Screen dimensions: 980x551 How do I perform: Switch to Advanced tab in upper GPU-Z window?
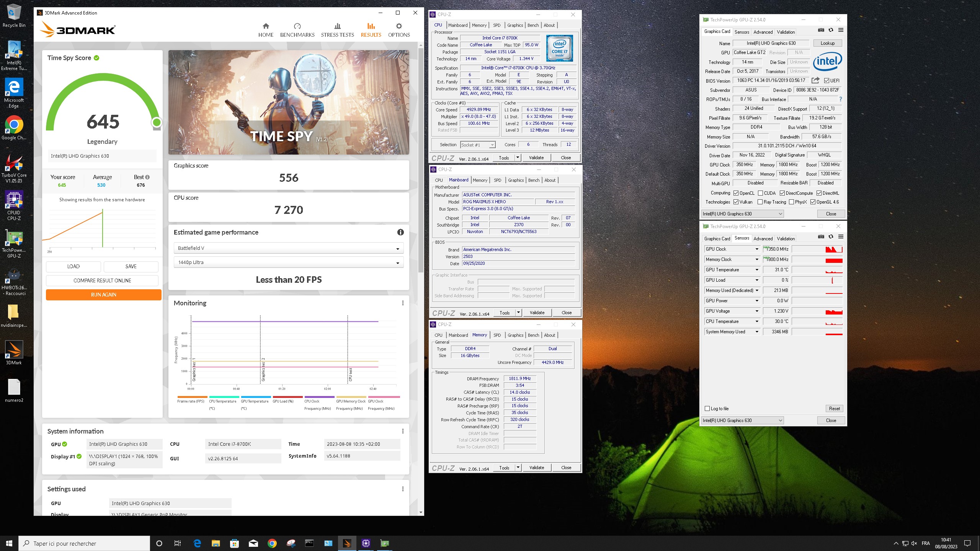click(763, 32)
